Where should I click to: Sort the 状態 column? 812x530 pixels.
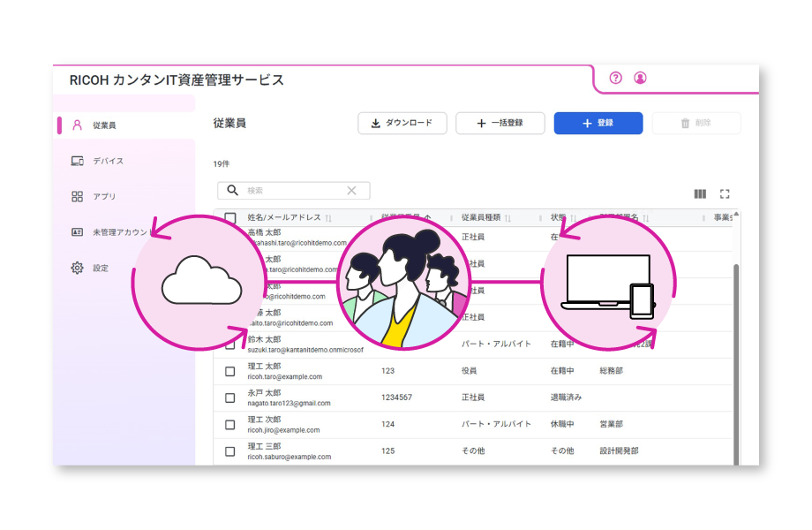click(x=559, y=218)
